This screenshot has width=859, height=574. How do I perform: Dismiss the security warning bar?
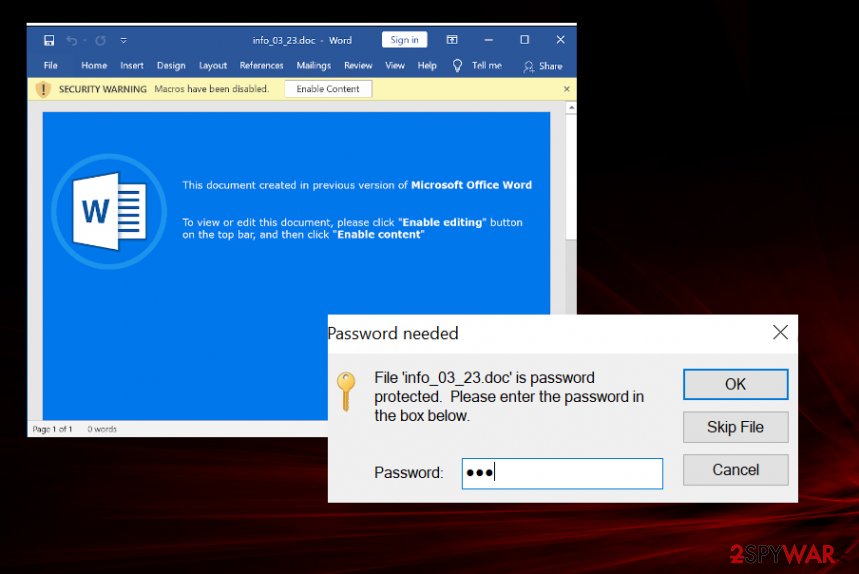click(566, 89)
